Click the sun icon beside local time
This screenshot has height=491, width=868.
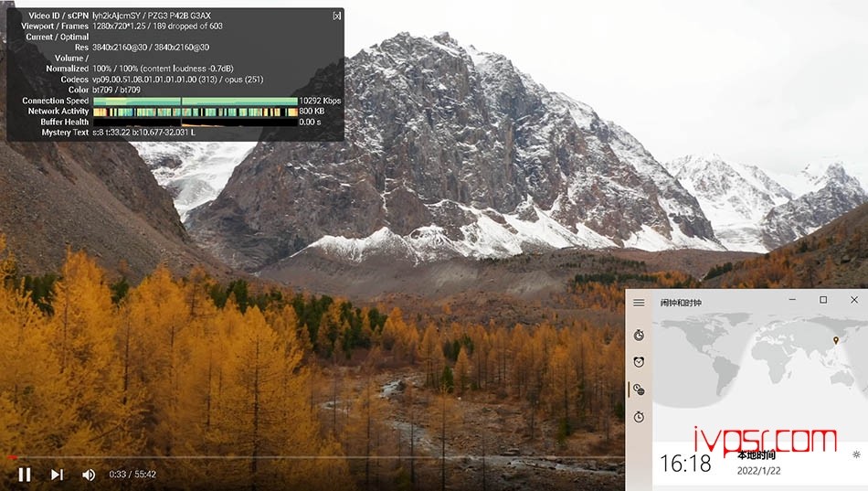tap(856, 455)
